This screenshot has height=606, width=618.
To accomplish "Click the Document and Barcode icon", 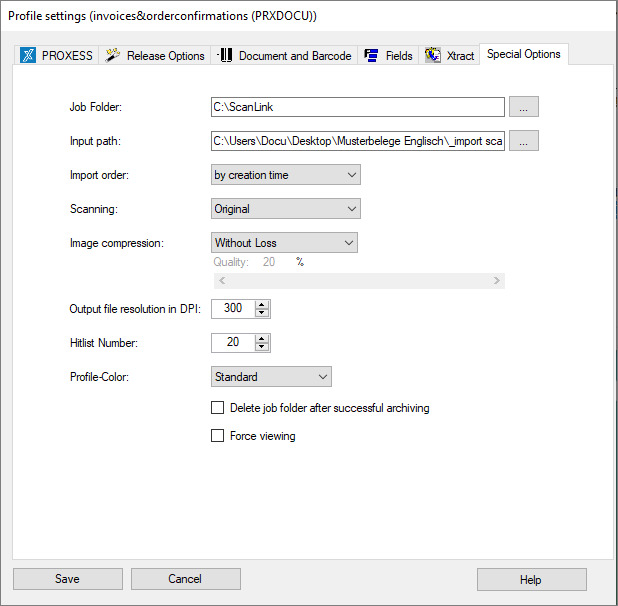I will [225, 55].
